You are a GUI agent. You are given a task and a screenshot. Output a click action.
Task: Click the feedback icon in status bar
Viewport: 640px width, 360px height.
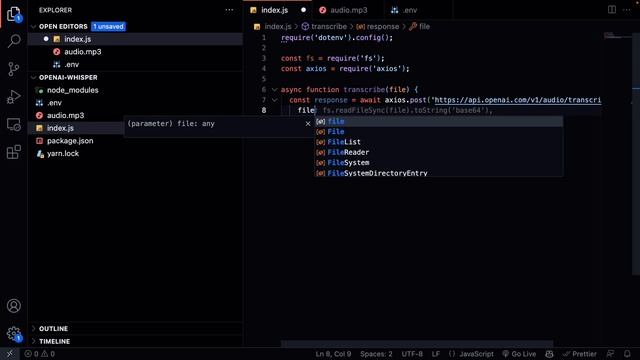[610, 354]
